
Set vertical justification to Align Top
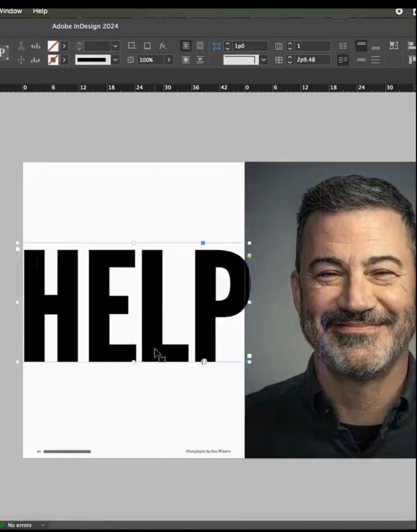click(x=361, y=46)
